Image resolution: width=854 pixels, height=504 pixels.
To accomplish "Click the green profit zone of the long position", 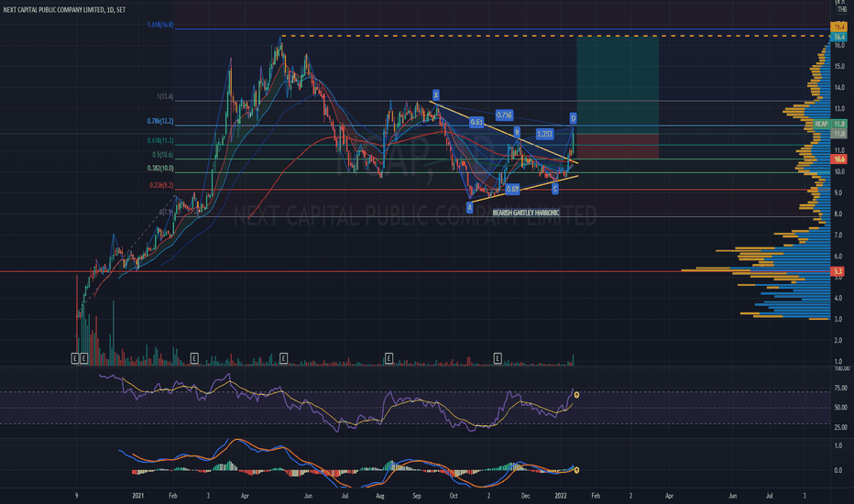I will click(618, 85).
